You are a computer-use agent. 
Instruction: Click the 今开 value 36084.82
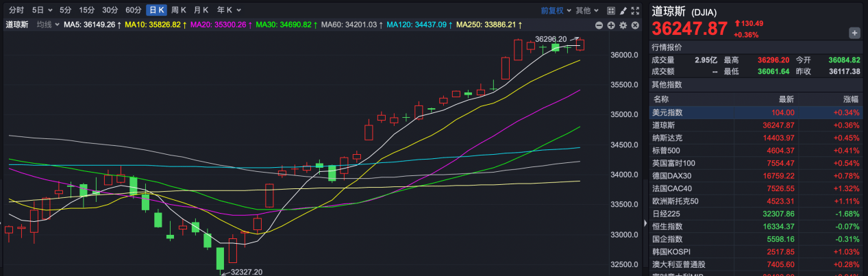click(843, 60)
